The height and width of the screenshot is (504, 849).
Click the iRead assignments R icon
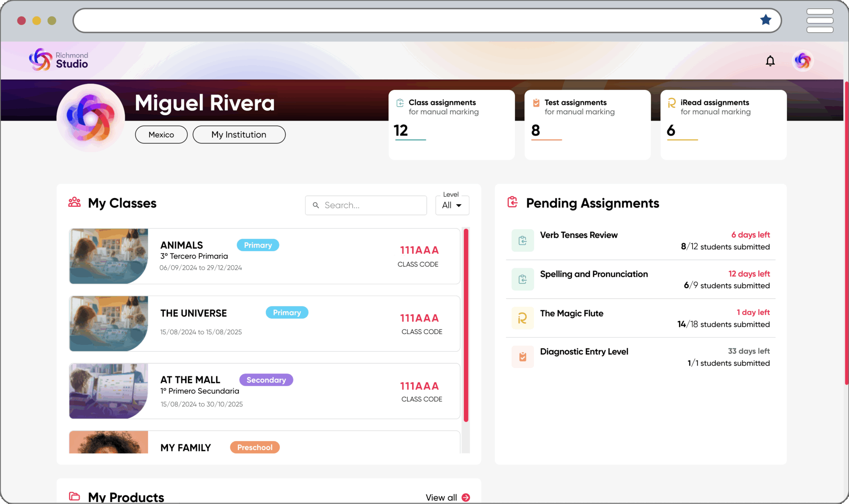point(672,102)
